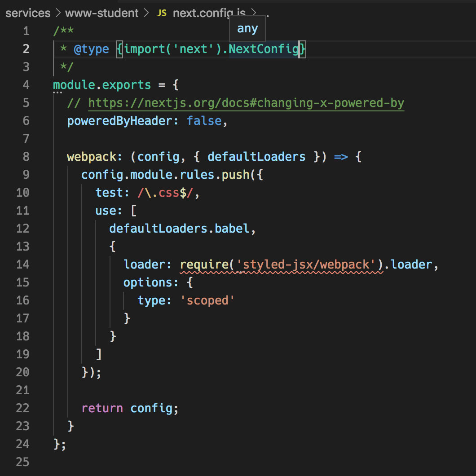Expand the chevron after next.config.js

254,13
